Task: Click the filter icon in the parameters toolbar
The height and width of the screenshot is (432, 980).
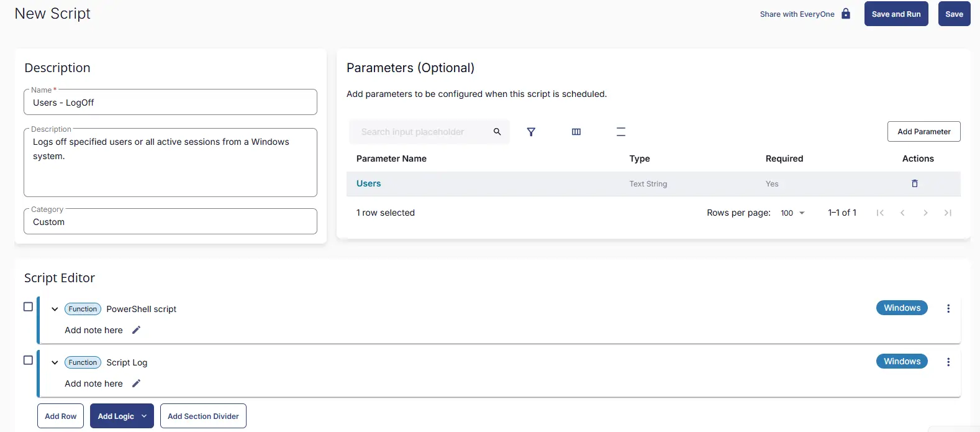Action: (531, 132)
